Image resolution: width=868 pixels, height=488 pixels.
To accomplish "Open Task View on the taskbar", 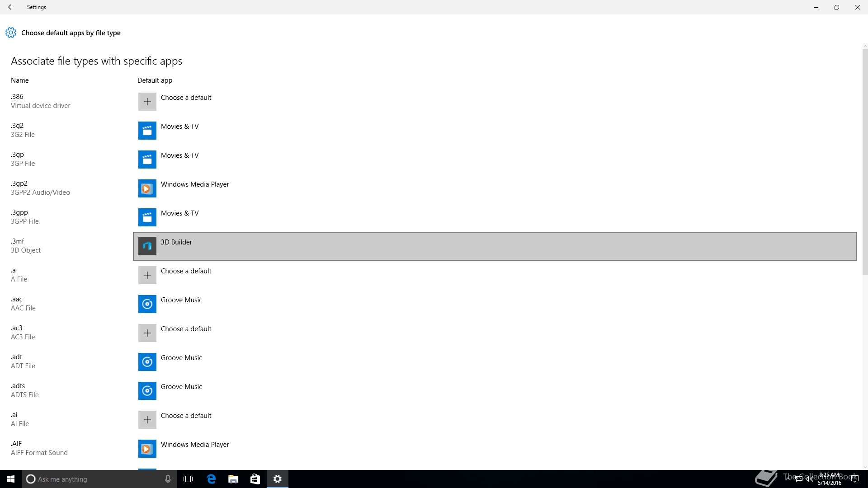I will click(188, 479).
